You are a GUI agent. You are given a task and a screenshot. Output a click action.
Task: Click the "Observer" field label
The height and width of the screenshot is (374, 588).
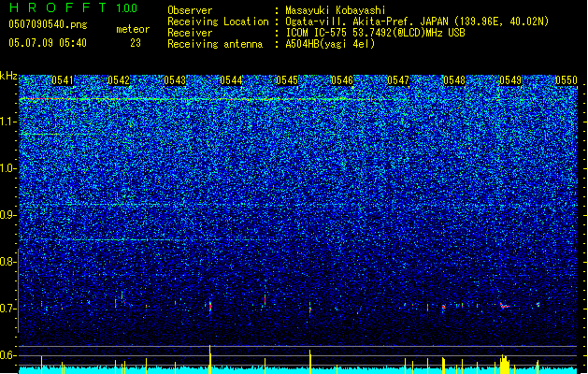tap(190, 10)
